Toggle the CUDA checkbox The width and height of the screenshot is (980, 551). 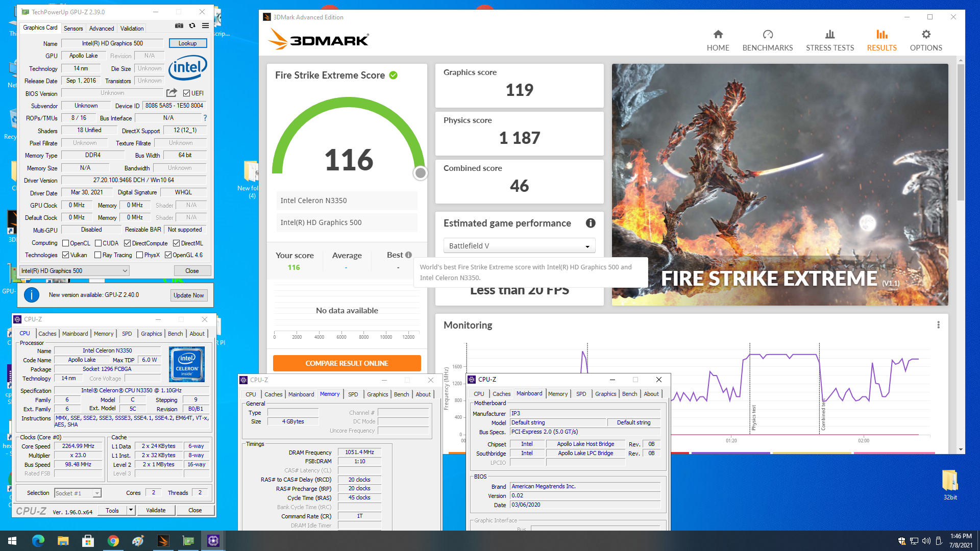pos(98,243)
